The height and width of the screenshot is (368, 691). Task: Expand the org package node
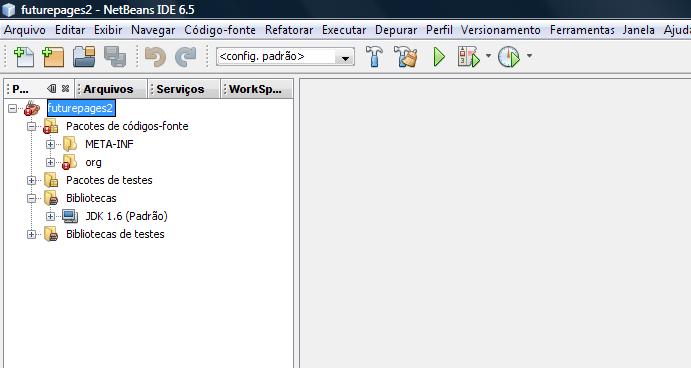click(x=50, y=162)
